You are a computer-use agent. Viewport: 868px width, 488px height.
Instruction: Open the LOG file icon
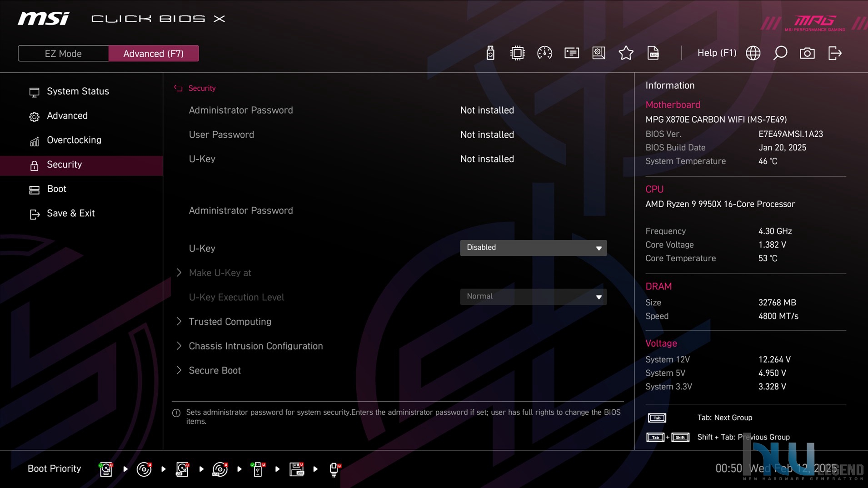[653, 53]
